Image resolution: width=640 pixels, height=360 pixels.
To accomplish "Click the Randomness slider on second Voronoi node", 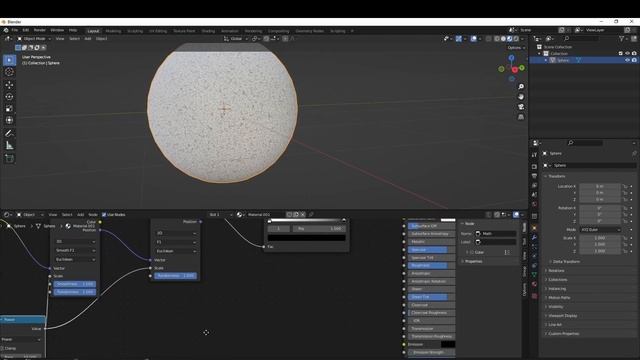I will pyautogui.click(x=176, y=276).
